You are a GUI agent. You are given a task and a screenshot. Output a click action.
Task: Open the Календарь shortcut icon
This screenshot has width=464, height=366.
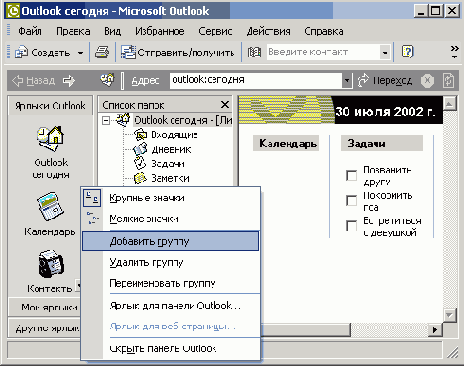[x=50, y=206]
